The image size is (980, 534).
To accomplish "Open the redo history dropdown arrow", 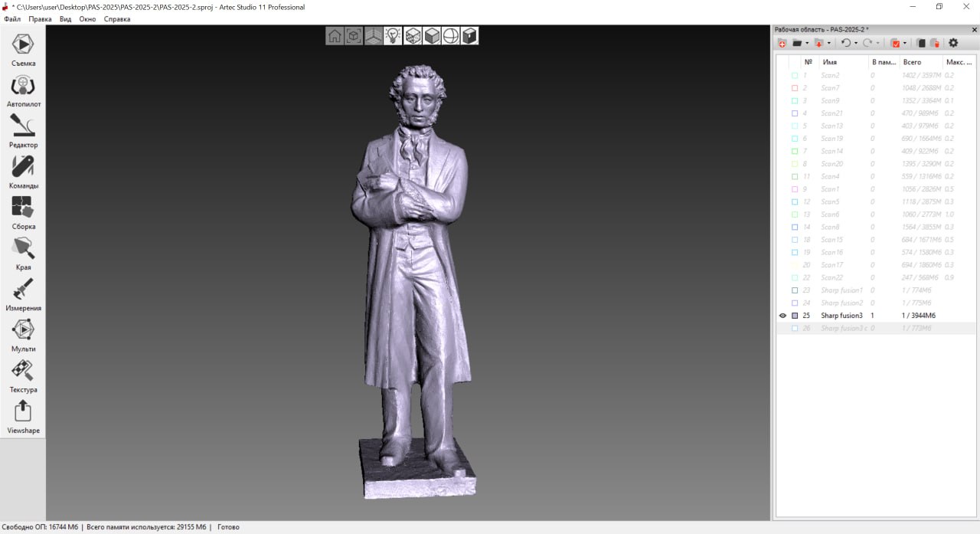I will coord(877,44).
